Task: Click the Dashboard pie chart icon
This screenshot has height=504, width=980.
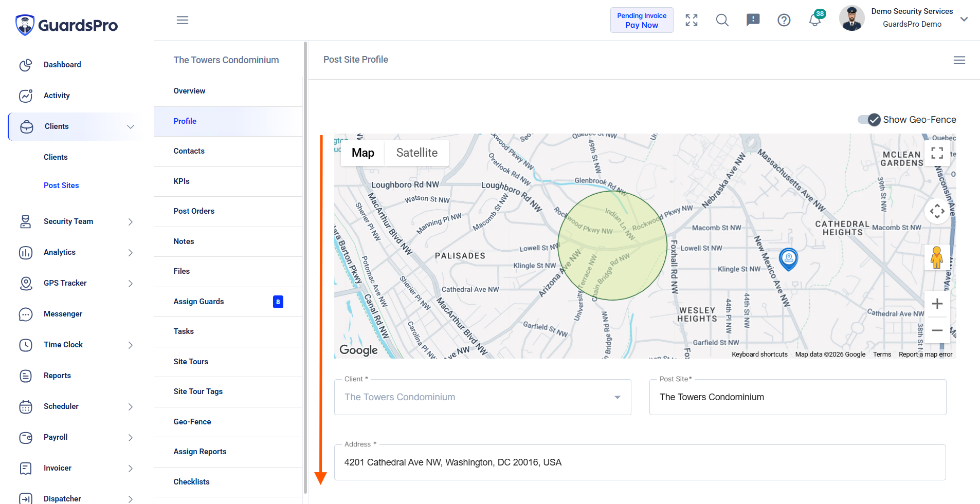Action: pyautogui.click(x=26, y=65)
